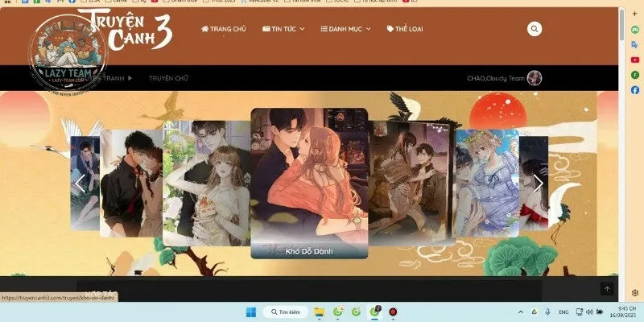Go to next slide in carousel

538,184
